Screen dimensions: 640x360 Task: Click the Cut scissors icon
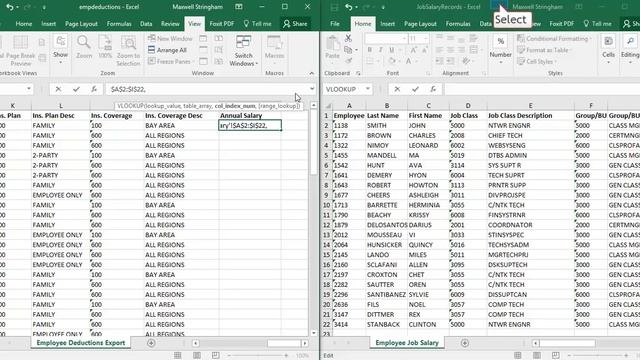348,38
